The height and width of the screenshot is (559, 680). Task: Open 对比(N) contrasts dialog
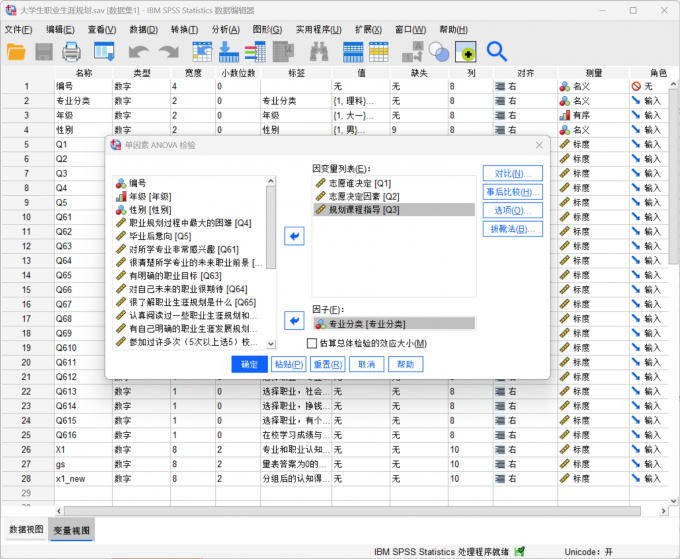coord(513,173)
